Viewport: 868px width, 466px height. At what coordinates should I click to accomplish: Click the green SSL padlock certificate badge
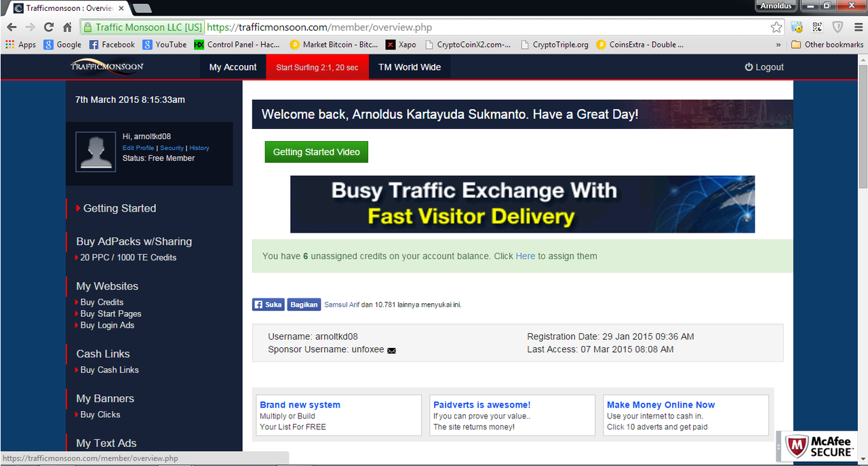click(x=142, y=28)
